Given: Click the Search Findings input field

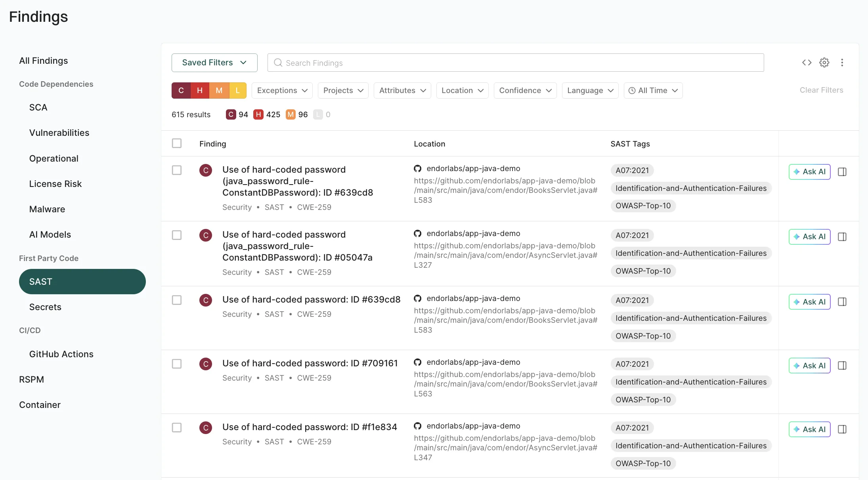Looking at the screenshot, I should (515, 63).
